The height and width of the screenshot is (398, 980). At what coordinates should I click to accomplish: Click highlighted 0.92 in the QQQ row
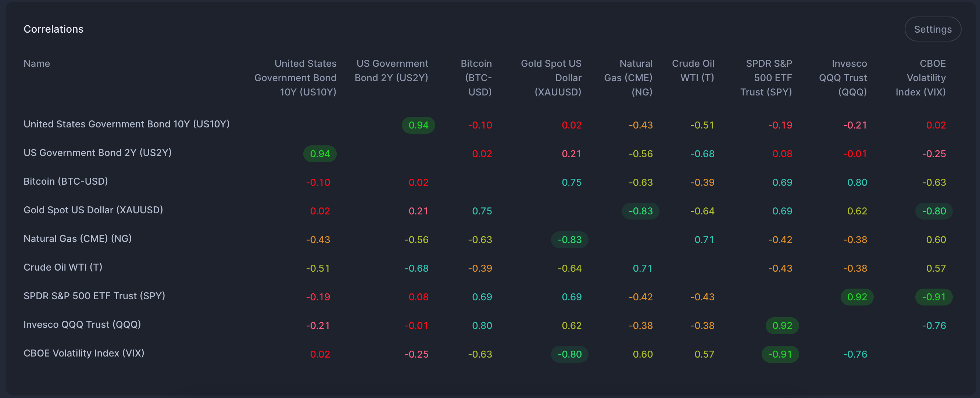(782, 326)
